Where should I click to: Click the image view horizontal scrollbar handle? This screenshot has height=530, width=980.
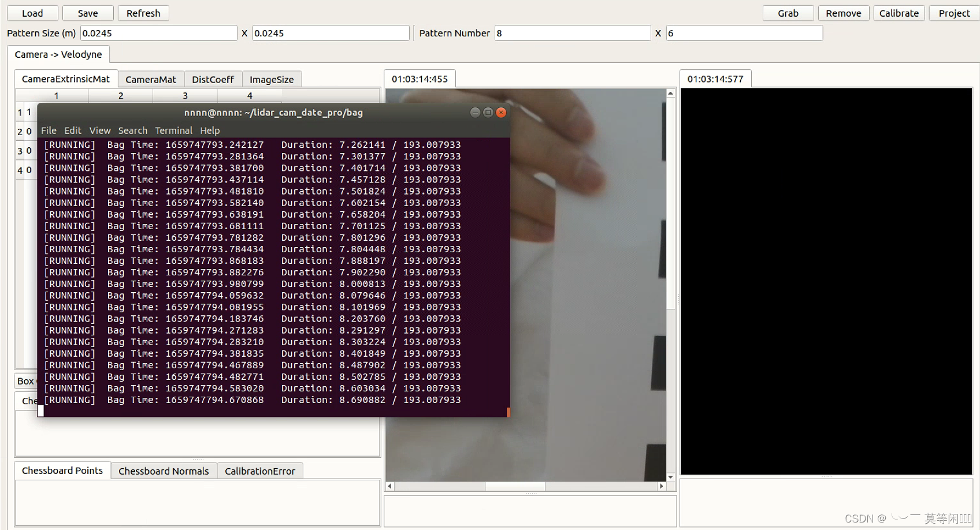coord(515,486)
